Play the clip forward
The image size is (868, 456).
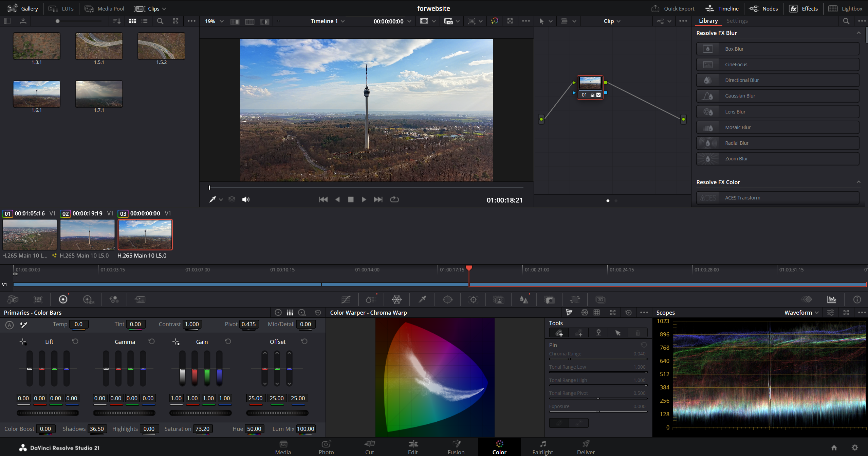364,199
